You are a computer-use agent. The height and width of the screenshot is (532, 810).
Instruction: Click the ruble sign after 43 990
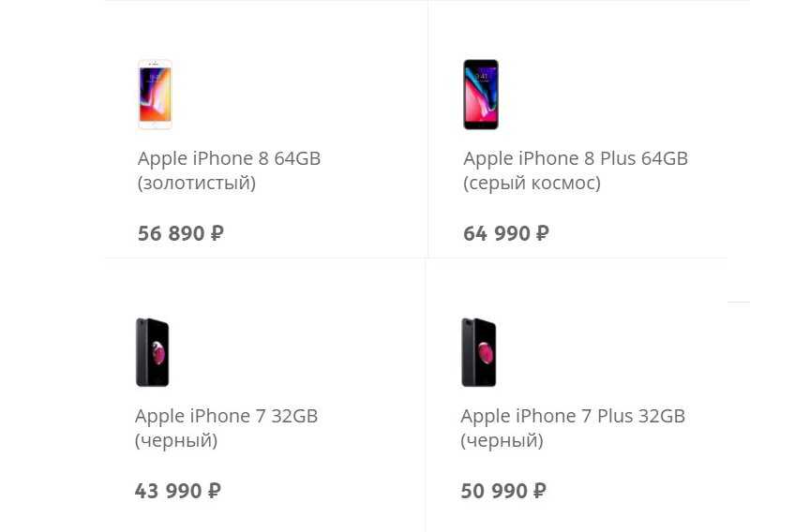coord(214,490)
